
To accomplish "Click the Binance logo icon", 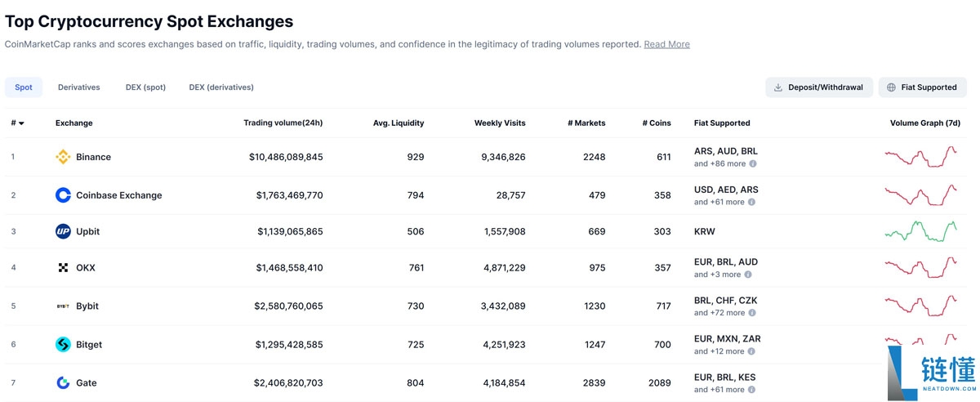I will [63, 157].
